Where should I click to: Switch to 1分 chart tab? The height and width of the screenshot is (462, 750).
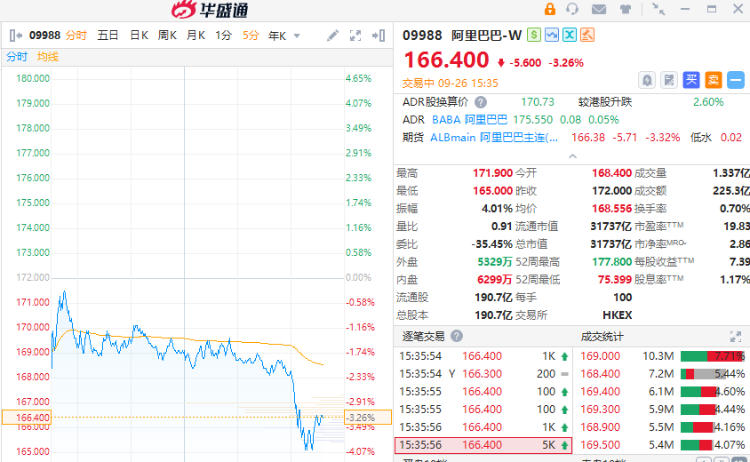pyautogui.click(x=223, y=35)
